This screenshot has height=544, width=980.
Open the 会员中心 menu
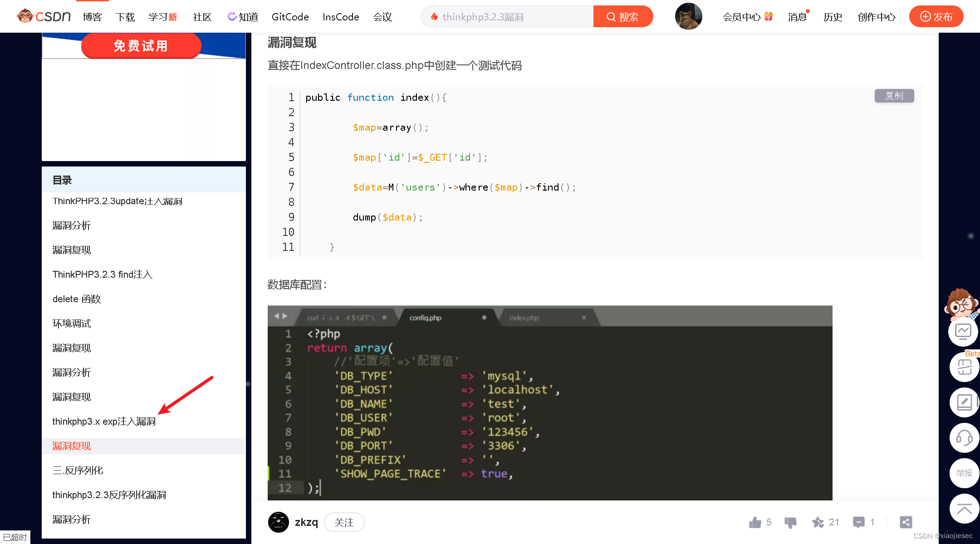pos(742,17)
